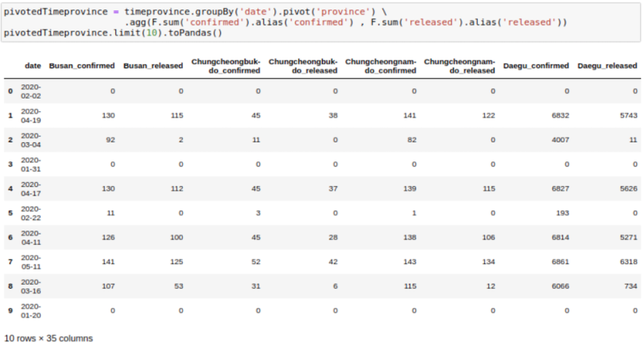
Task: Click the date cell 2020-01-31
Action: click(31, 165)
